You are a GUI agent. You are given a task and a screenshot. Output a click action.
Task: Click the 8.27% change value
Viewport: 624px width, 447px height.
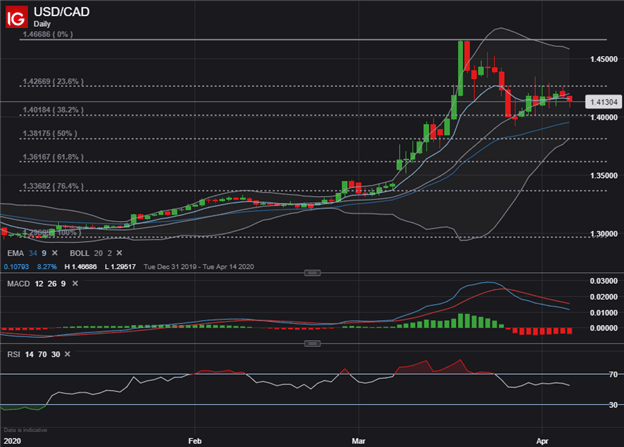[47, 267]
